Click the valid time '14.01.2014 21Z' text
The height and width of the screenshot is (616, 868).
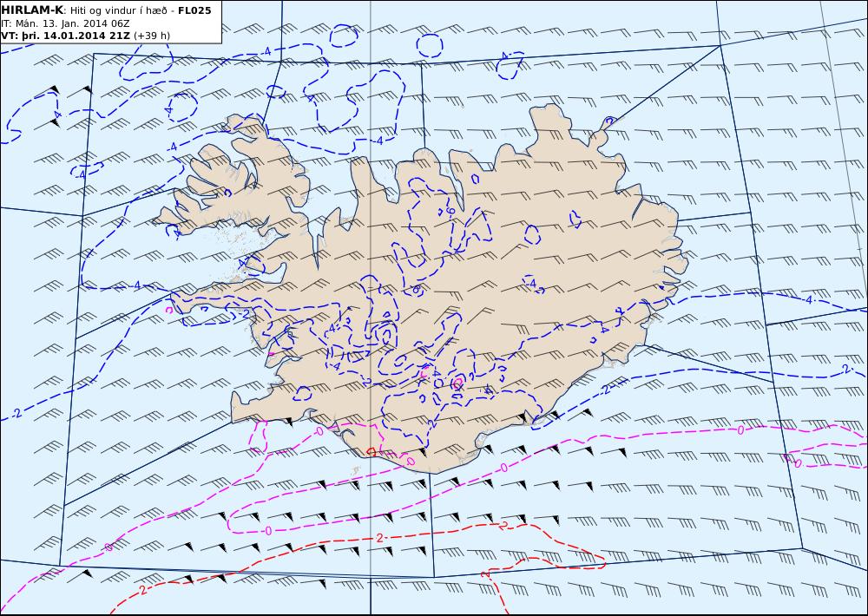87,36
